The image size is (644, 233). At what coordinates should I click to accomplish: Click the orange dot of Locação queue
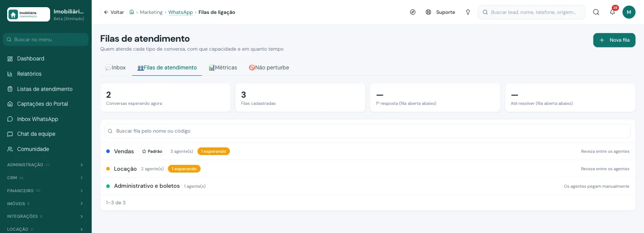(x=108, y=169)
